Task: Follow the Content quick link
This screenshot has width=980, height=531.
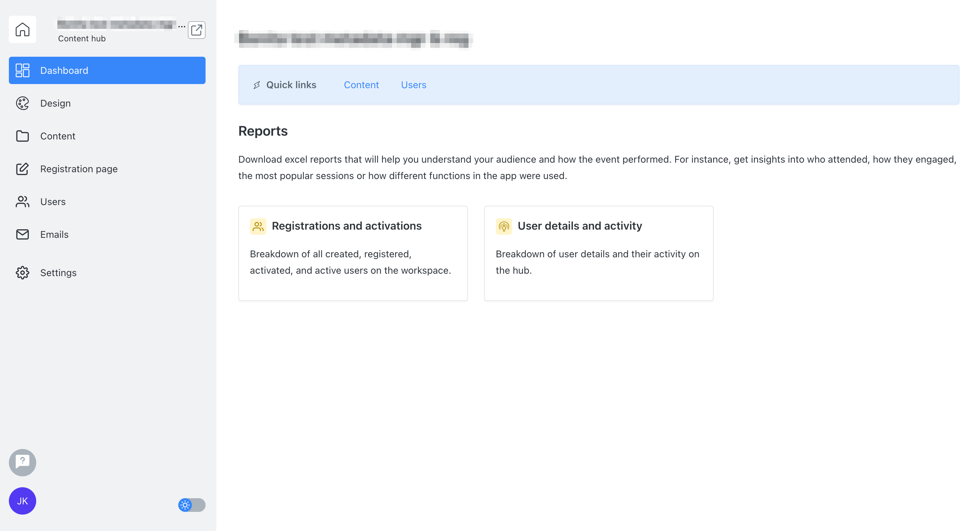Action: pyautogui.click(x=361, y=85)
